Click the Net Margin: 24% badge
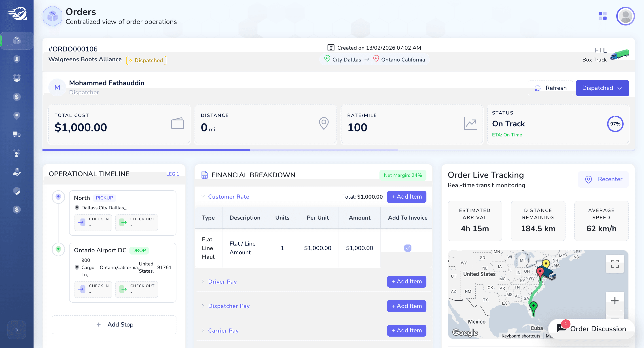The image size is (644, 348). click(403, 175)
